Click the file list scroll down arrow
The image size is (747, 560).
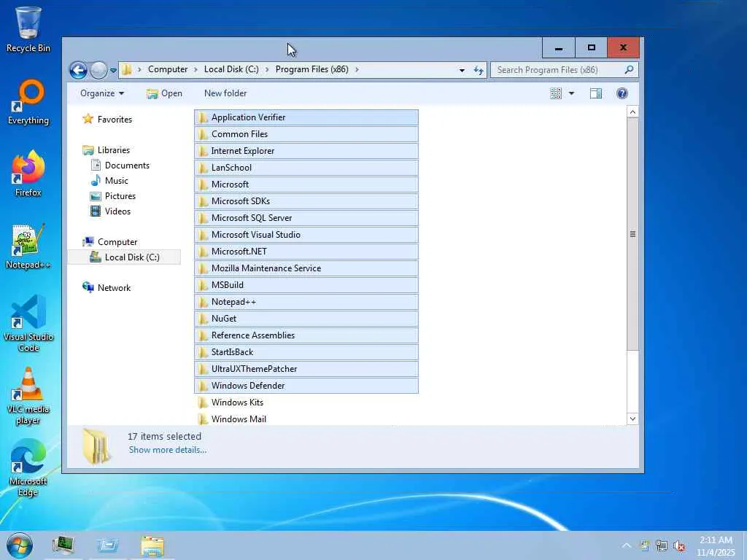632,419
